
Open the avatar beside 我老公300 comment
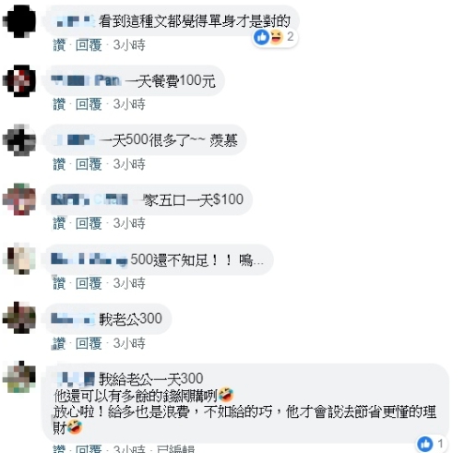point(19,318)
